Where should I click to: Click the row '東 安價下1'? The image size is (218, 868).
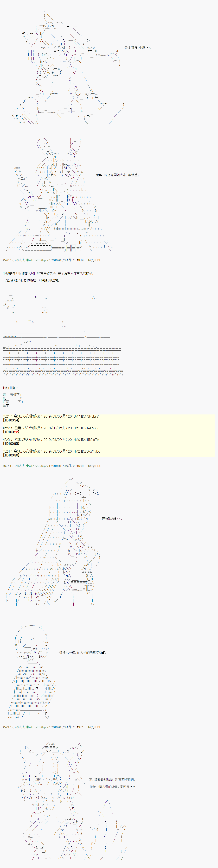point(12,395)
